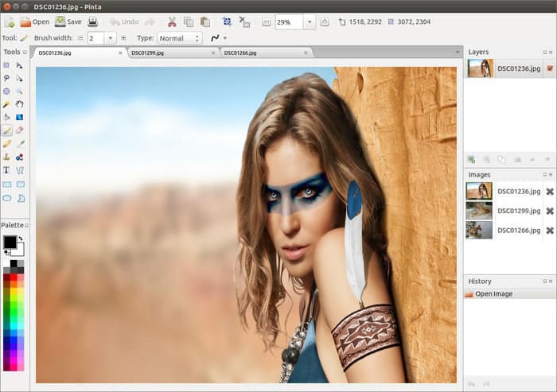Select the Open Image history entry
Image resolution: width=557 pixels, height=392 pixels.
(494, 294)
